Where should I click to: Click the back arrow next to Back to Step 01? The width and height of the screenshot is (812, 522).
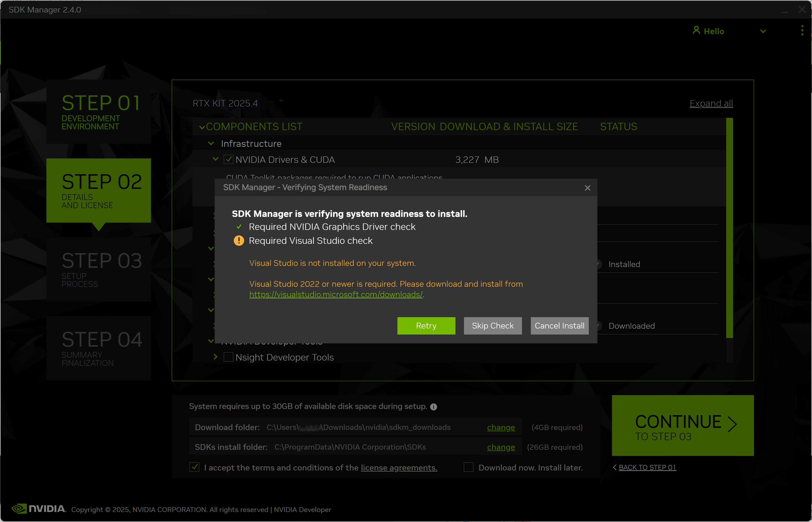615,467
